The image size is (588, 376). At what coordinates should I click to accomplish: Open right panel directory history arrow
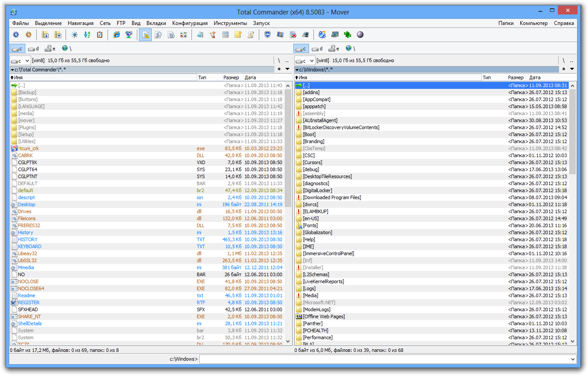point(572,69)
